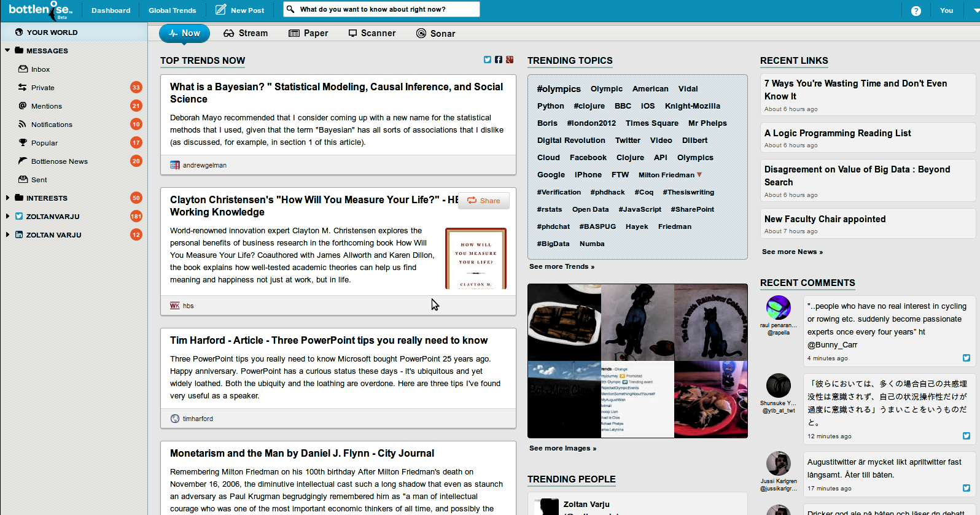
Task: Select the #BigData trending topic
Action: [x=553, y=244]
